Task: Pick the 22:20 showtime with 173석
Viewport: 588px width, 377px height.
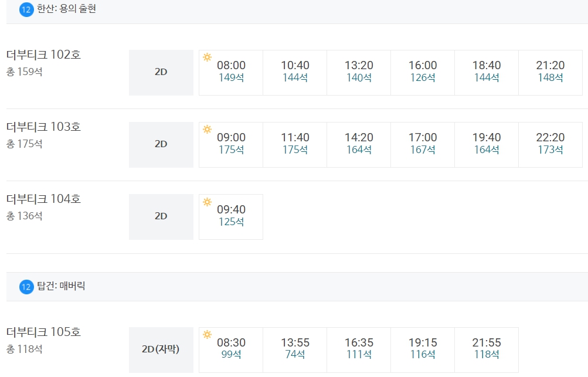Action: point(550,145)
